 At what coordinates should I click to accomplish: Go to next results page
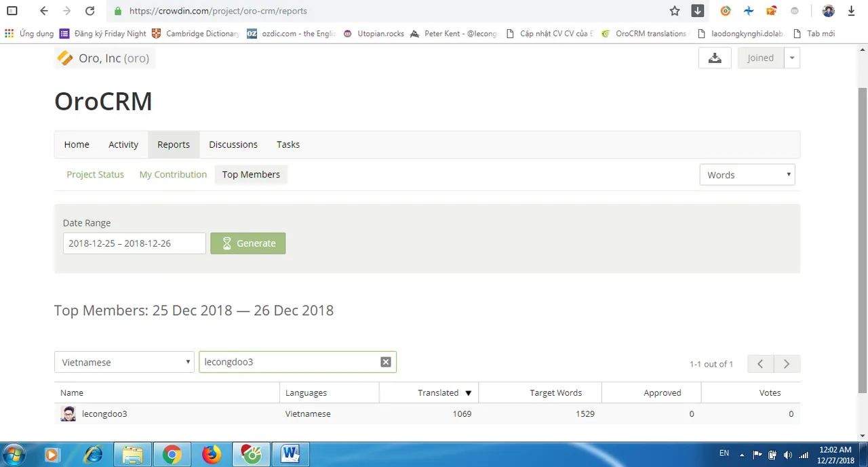point(787,364)
